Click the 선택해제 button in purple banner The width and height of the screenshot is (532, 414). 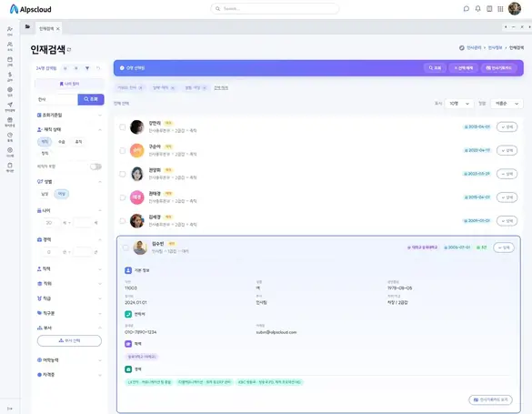coord(464,68)
